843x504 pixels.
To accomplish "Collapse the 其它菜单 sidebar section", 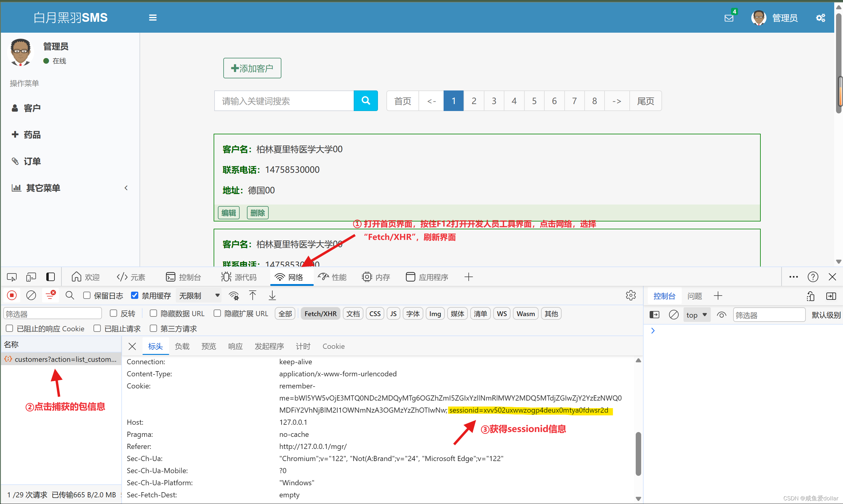I will pyautogui.click(x=126, y=188).
